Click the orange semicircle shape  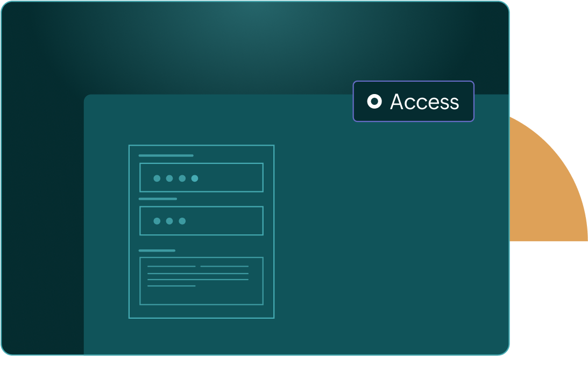click(548, 179)
